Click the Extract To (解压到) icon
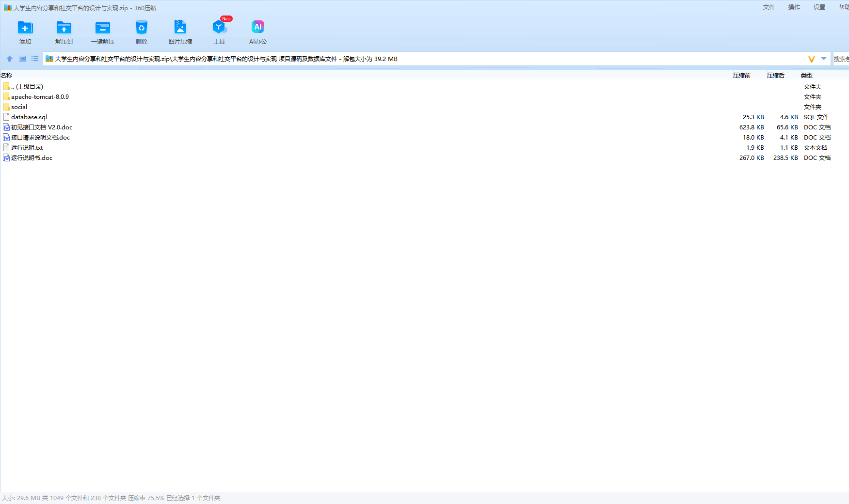849x504 pixels. (64, 28)
